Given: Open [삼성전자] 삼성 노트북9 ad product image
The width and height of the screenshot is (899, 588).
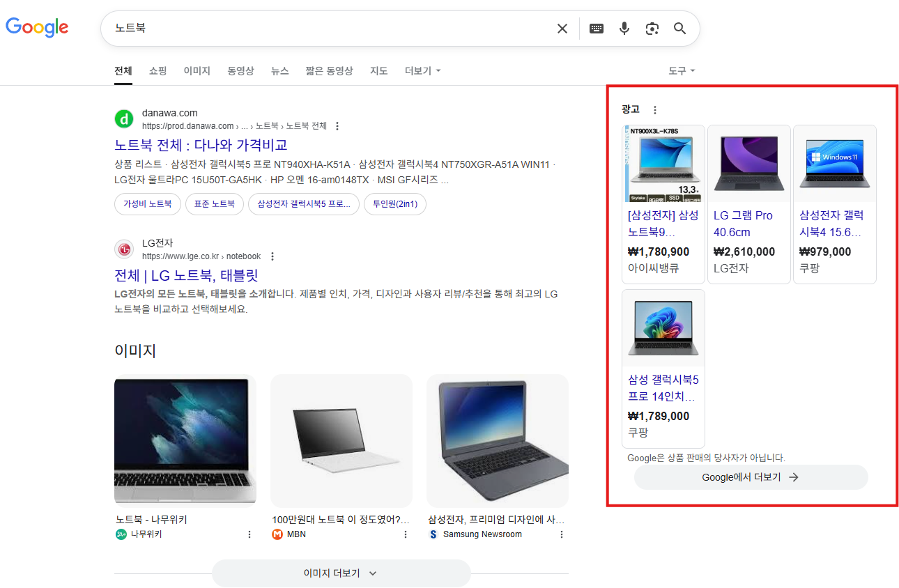Looking at the screenshot, I should coord(663,164).
